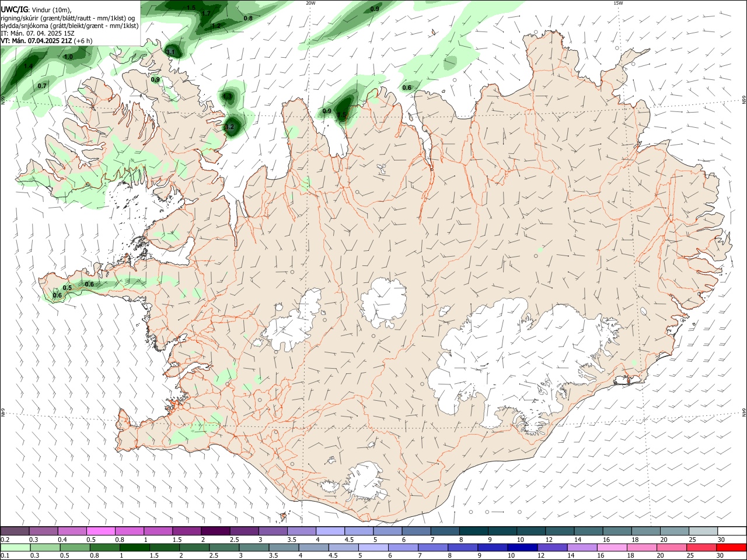Click the pure red swatch after 30 in the lower legend row
The height and width of the screenshot is (560, 747).
point(731,547)
